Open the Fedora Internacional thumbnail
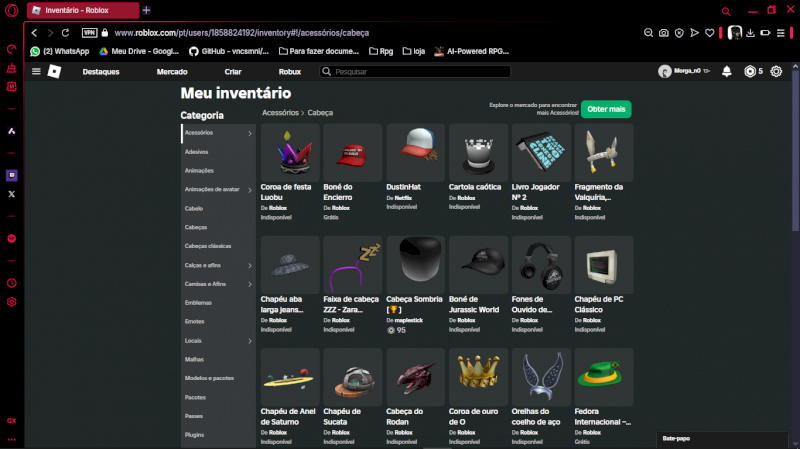The width and height of the screenshot is (800, 449). pos(604,377)
